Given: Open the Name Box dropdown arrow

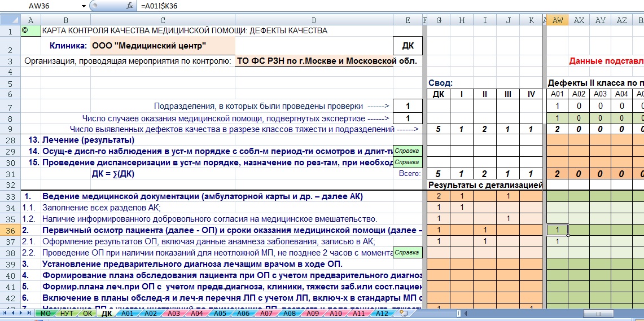Looking at the screenshot, I should pyautogui.click(x=84, y=6).
